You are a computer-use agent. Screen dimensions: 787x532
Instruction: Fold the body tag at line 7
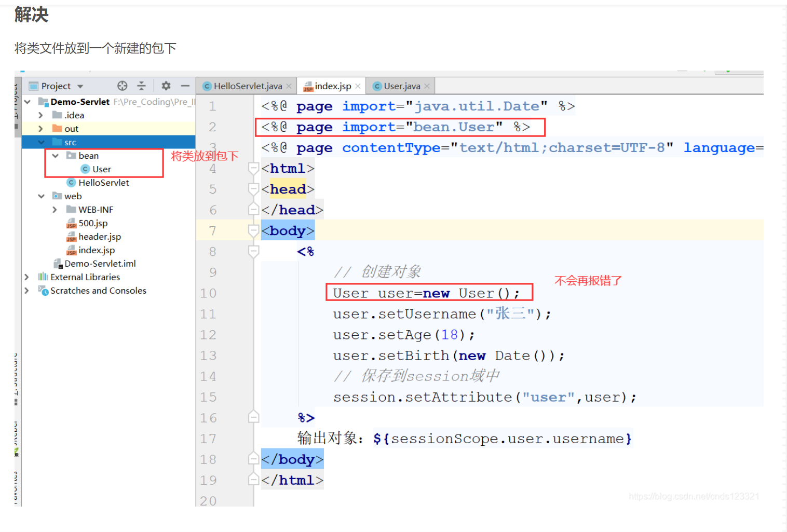[x=254, y=230]
